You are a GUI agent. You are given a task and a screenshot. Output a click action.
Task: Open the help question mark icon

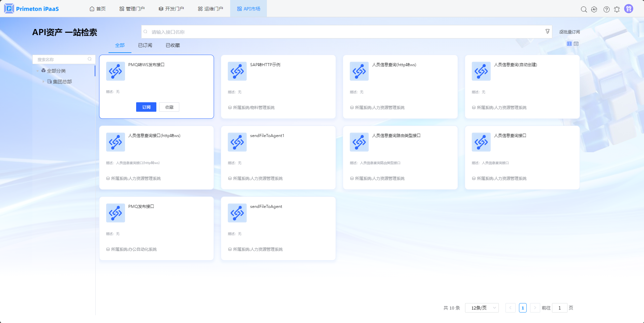point(606,9)
